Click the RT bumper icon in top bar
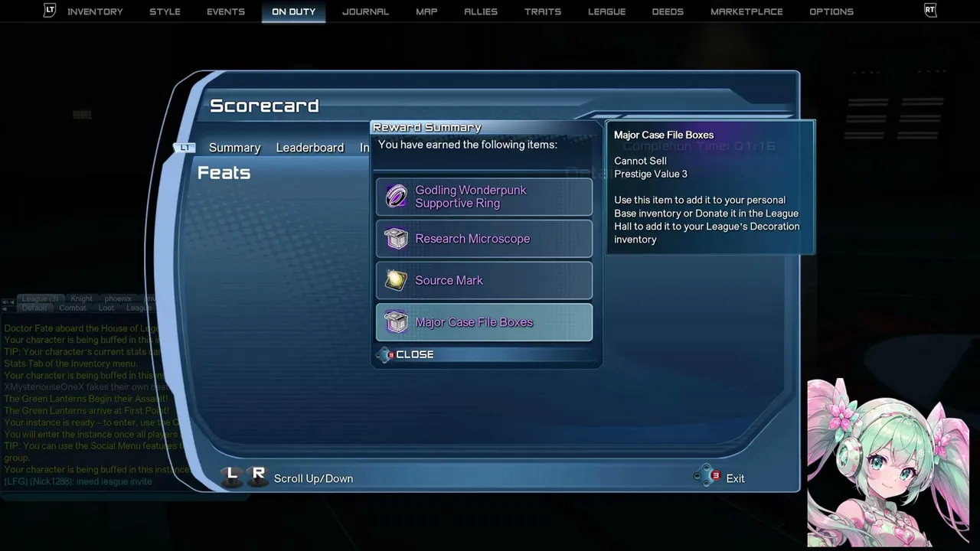Viewport: 980px width, 551px height. point(930,11)
